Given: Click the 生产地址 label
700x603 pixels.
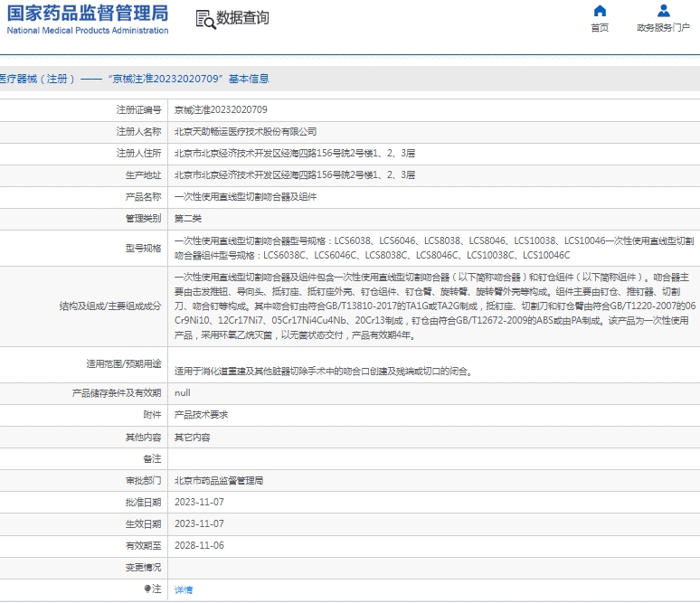Looking at the screenshot, I should (143, 175).
